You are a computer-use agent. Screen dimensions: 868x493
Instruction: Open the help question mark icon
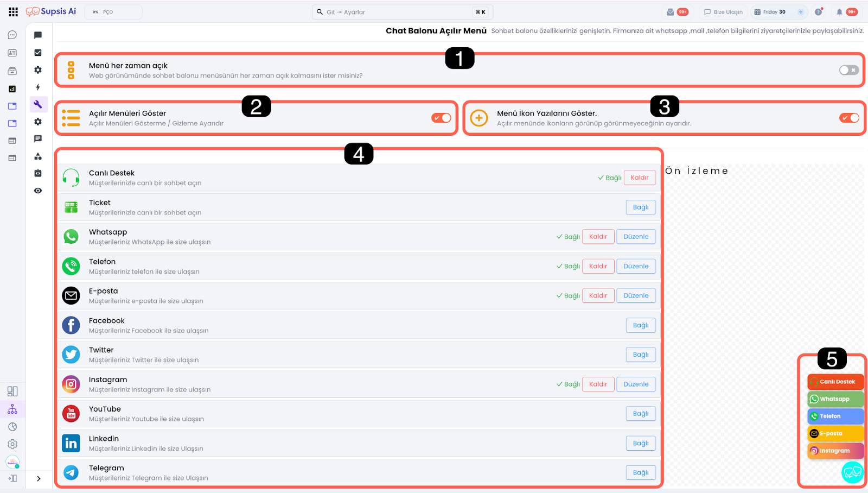click(x=818, y=12)
